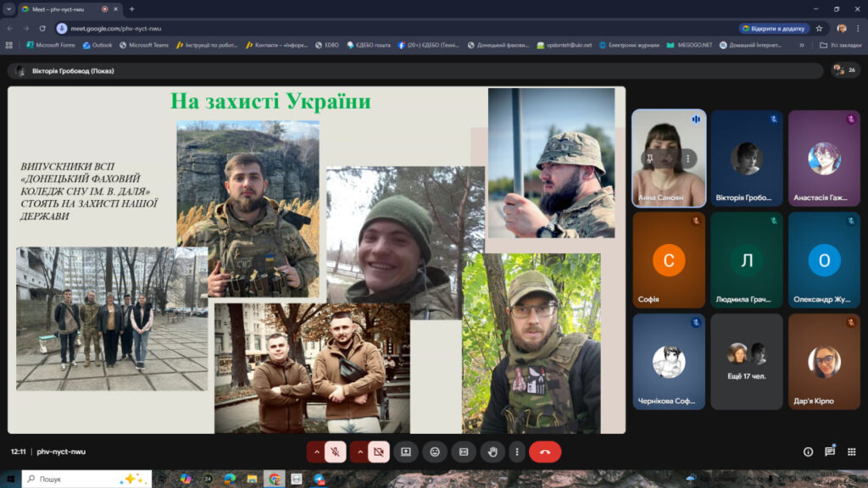
Task: Open meeting details info icon
Action: (x=808, y=452)
